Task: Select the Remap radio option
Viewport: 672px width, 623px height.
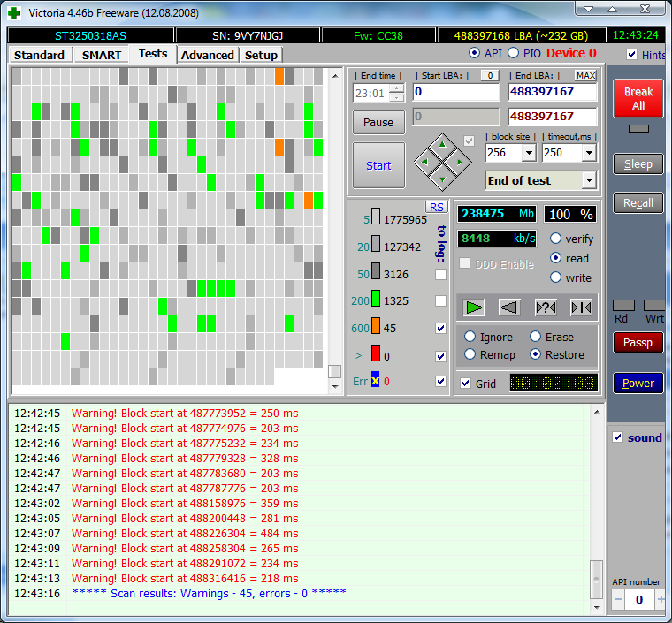Action: pyautogui.click(x=471, y=354)
